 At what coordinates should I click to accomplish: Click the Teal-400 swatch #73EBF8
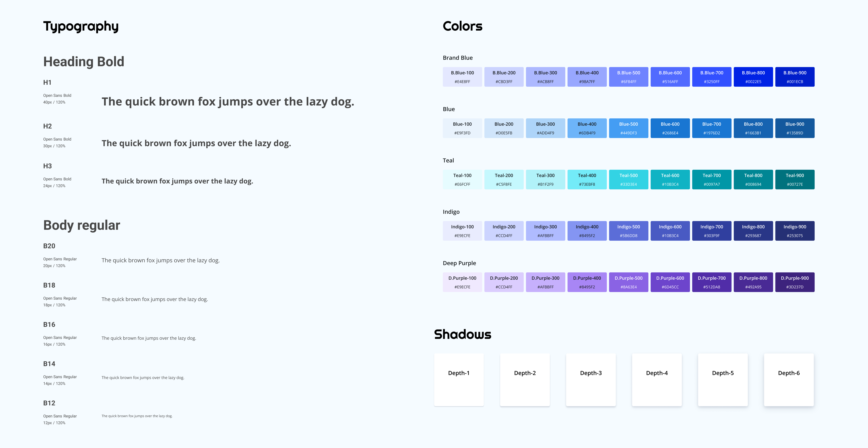pyautogui.click(x=587, y=179)
